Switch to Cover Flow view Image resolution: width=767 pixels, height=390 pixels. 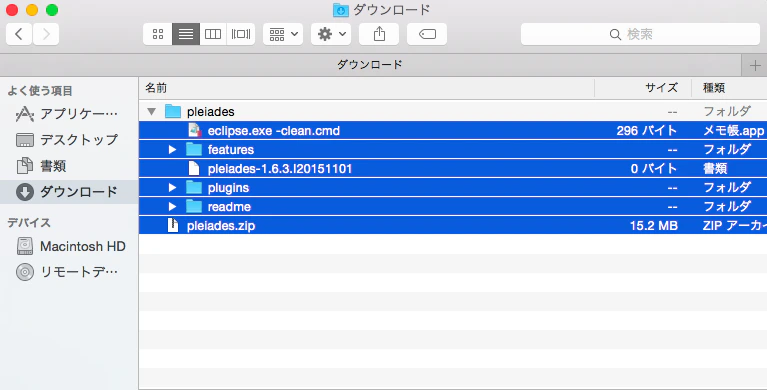(241, 34)
